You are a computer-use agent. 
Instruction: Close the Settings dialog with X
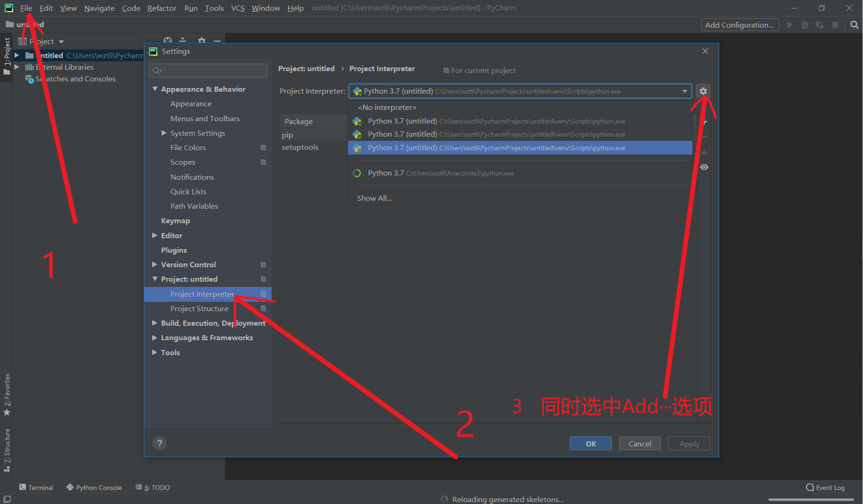pyautogui.click(x=705, y=51)
